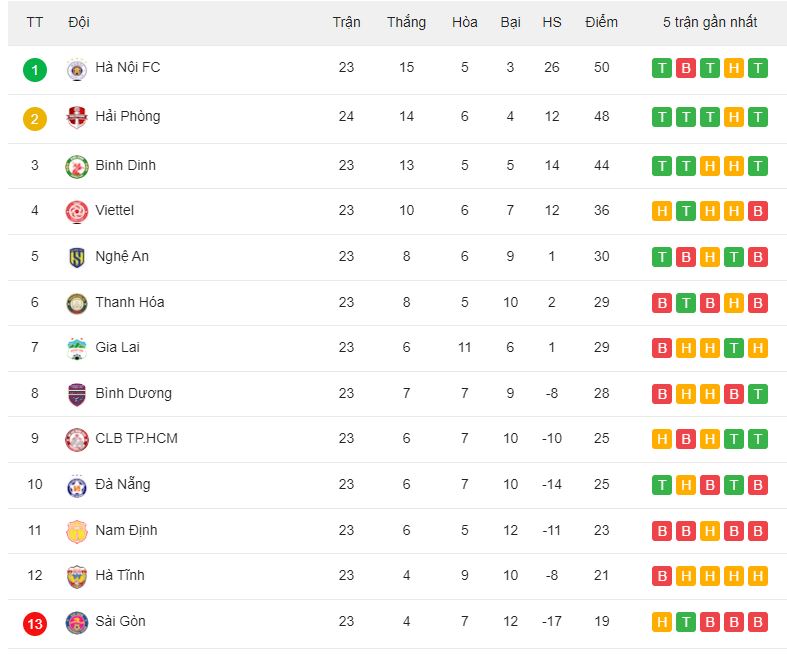Click Hà Nội FC's red B result badge
The width and height of the screenshot is (787, 654).
[x=686, y=68]
